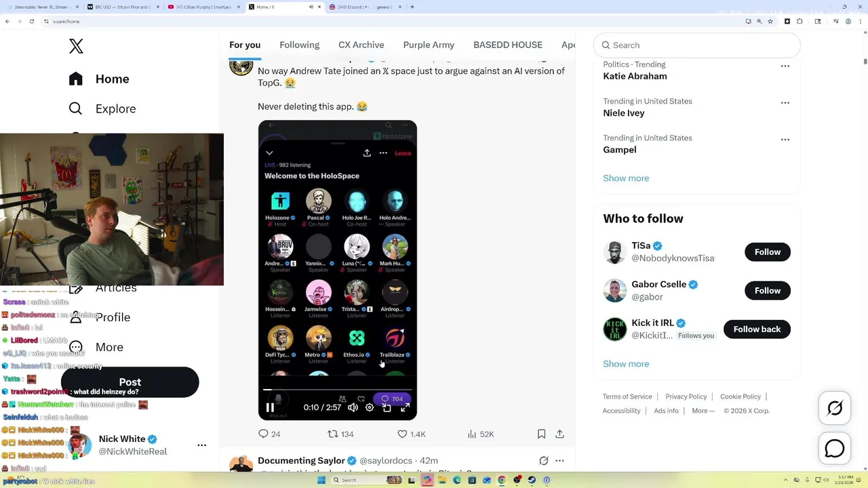Screen dimensions: 868x488
Task: Switch to the Discord browser tab
Action: (x=363, y=7)
